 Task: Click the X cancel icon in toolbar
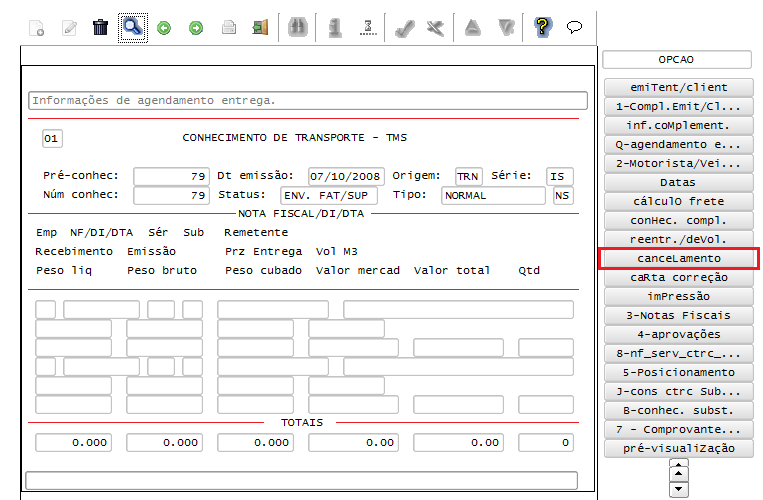click(x=436, y=28)
